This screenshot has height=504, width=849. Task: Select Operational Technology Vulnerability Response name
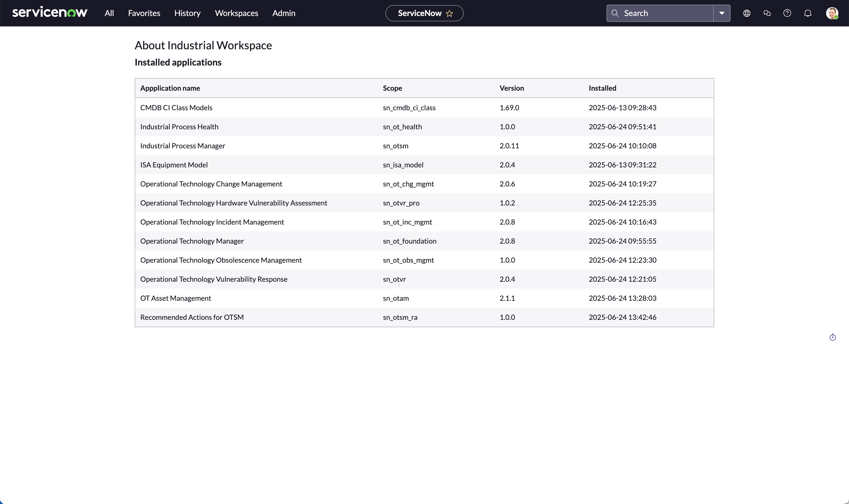tap(214, 279)
